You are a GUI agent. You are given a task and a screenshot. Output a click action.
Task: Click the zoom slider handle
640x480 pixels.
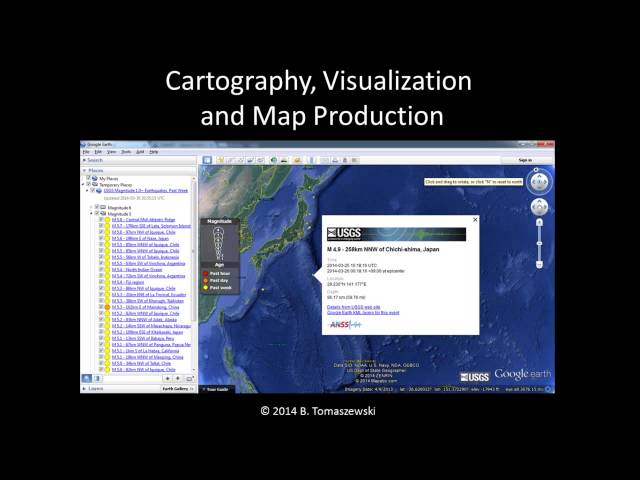539,243
